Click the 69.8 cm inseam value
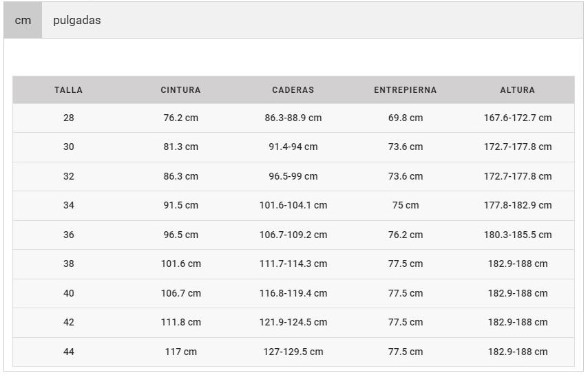Image resolution: width=588 pixels, height=375 pixels. click(x=405, y=118)
